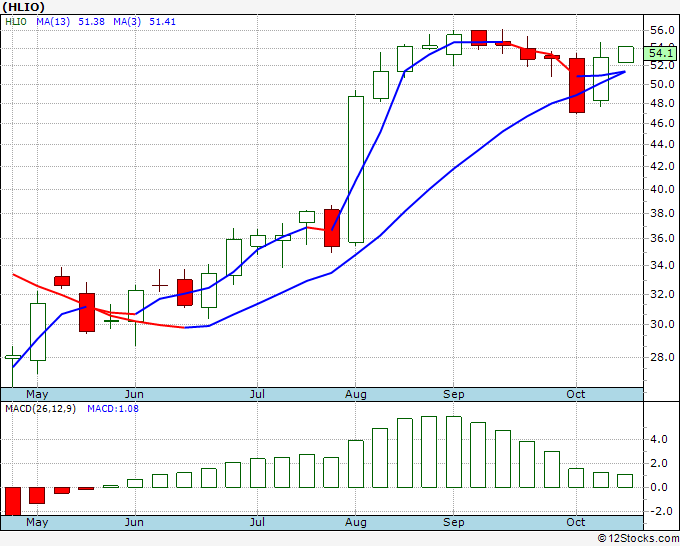This screenshot has width=680, height=546.
Task: Click the first red MACD histogram bar
Action: point(13,501)
